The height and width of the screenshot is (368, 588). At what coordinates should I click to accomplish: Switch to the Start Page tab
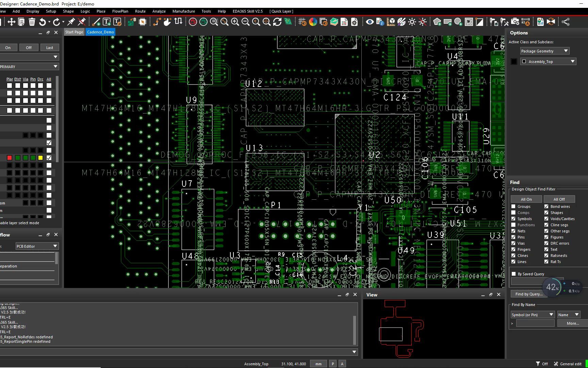click(x=74, y=32)
